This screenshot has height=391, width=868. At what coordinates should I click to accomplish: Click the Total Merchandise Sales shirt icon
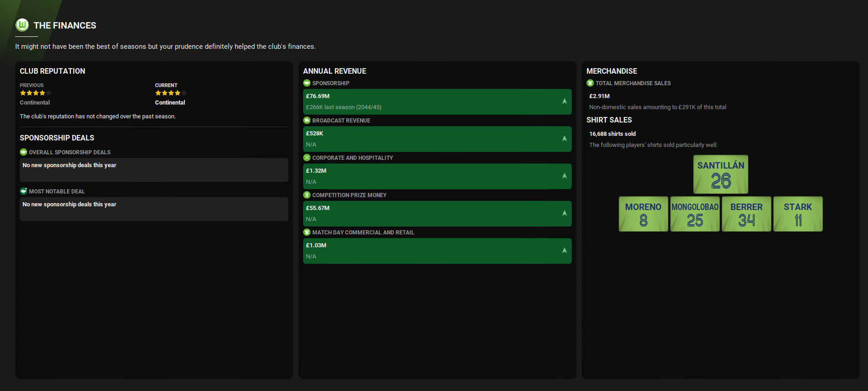tap(590, 83)
